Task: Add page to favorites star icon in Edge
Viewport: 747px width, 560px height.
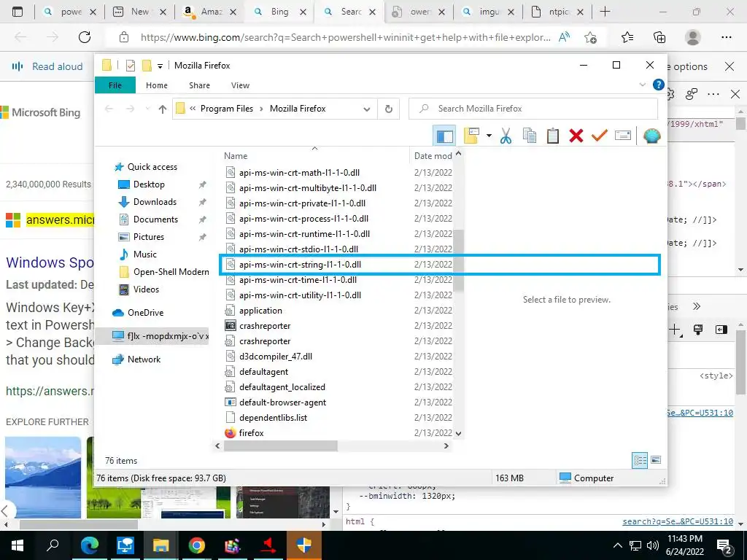Action: tap(590, 37)
